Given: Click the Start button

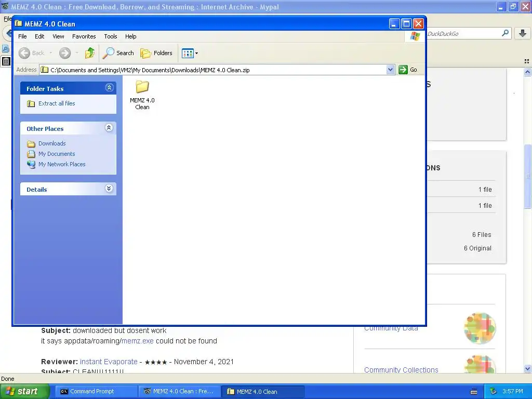Looking at the screenshot, I should [x=25, y=392].
